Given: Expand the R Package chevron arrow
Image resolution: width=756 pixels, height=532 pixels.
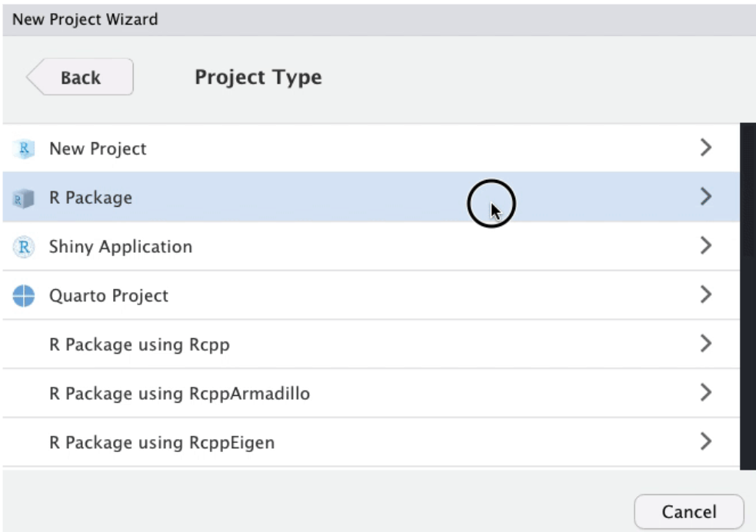Looking at the screenshot, I should point(706,198).
